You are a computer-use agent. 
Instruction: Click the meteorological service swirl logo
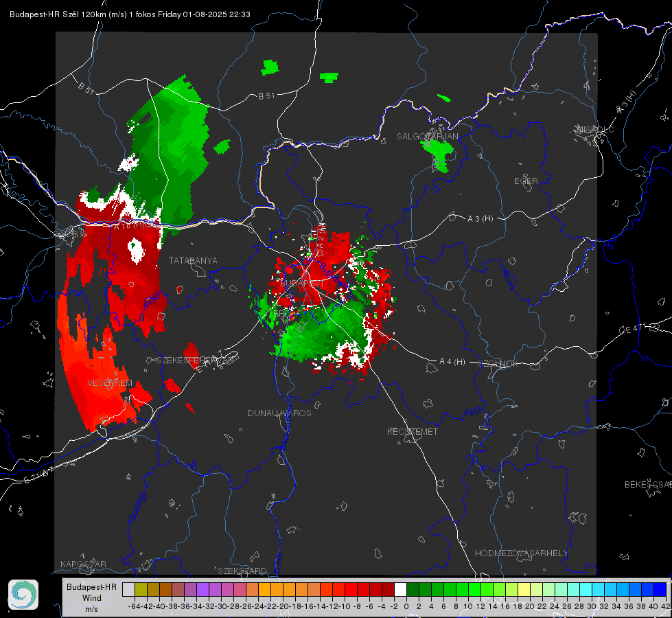click(x=23, y=595)
